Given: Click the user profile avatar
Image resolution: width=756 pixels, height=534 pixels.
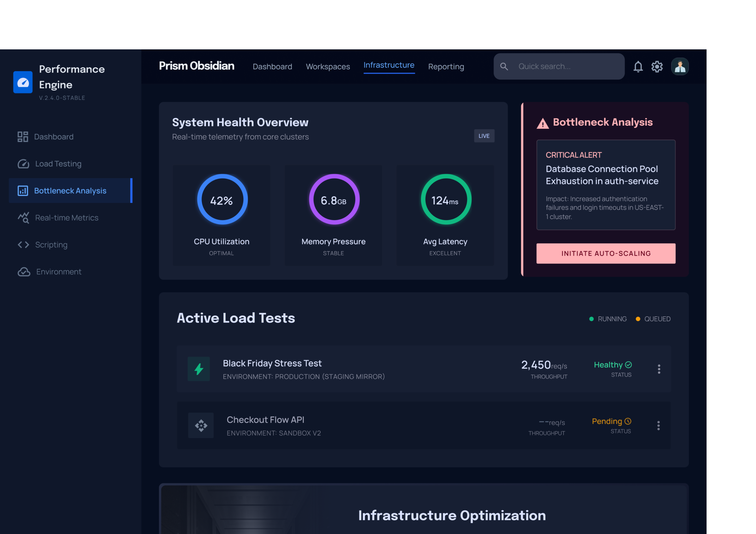Looking at the screenshot, I should coord(680,66).
